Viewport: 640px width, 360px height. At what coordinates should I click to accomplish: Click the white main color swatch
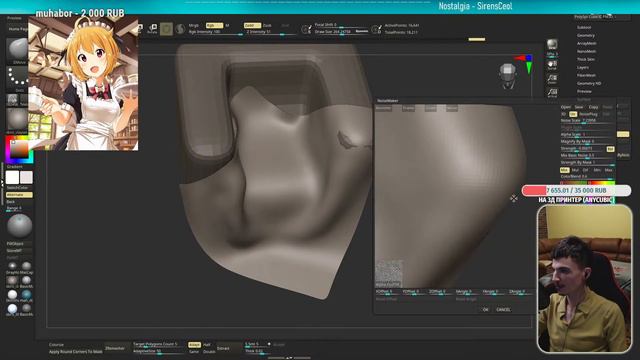tap(12, 178)
